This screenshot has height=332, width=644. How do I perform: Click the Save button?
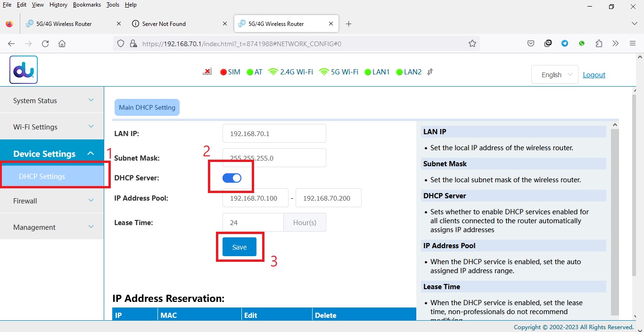coord(239,247)
